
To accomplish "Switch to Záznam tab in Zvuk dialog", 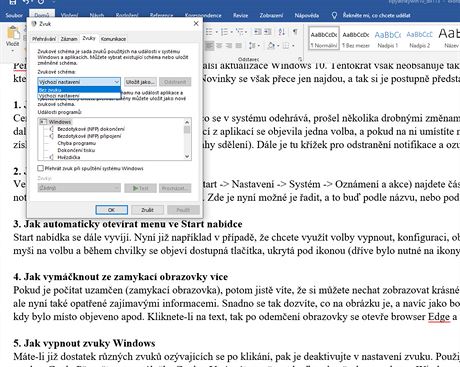I will tap(69, 39).
